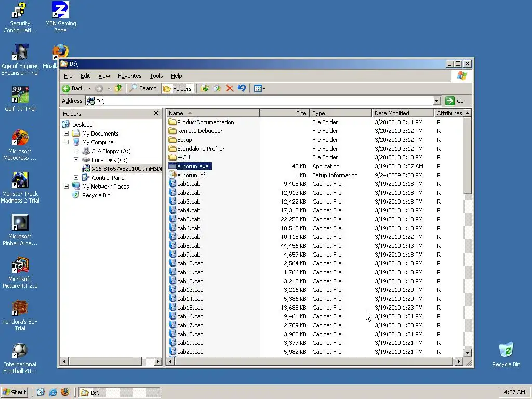Sort by the Size column header

[284, 113]
